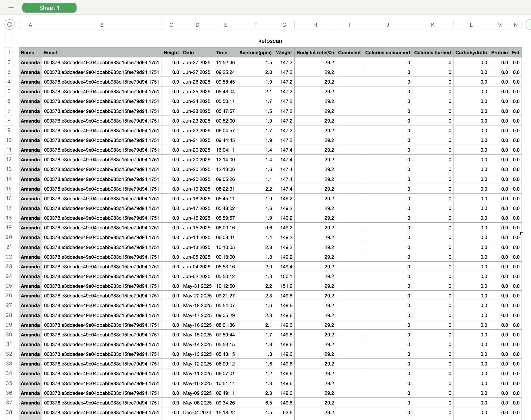Click weight value 149.4 cell
The image size is (531, 420).
[284, 267]
